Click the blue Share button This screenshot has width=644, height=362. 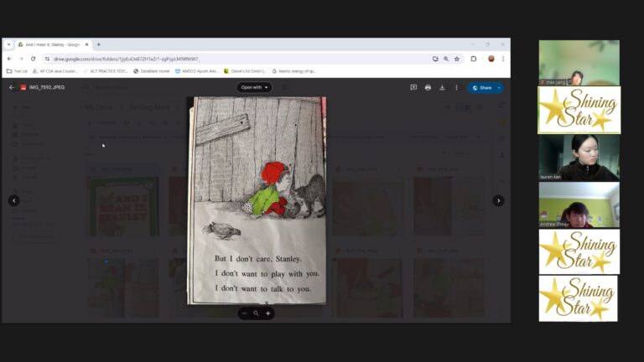pyautogui.click(x=482, y=88)
